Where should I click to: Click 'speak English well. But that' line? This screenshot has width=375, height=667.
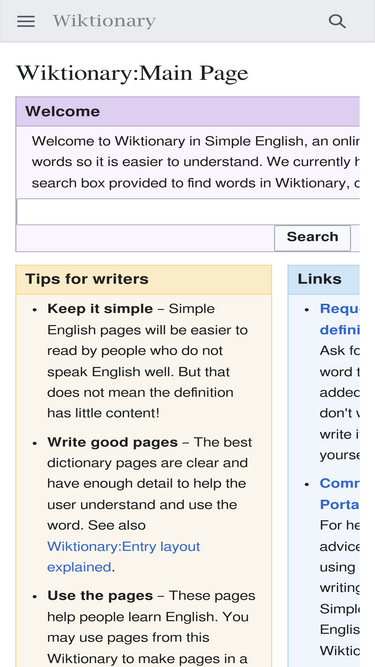point(139,372)
